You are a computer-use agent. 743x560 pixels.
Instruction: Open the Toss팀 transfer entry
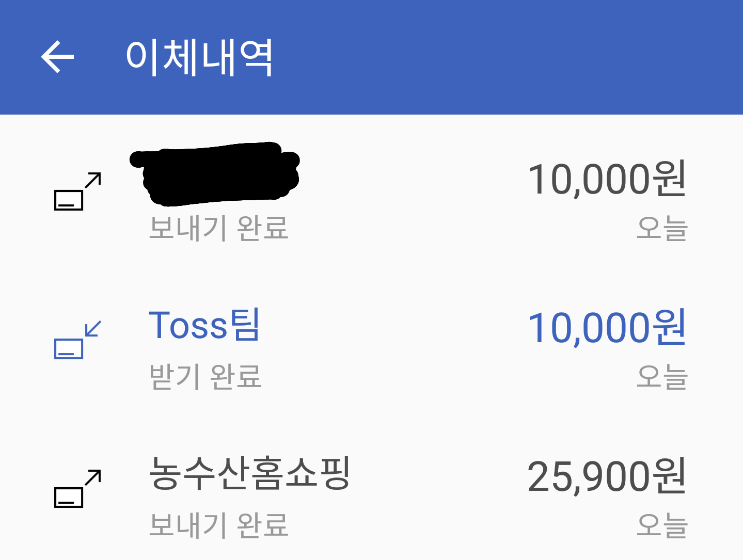tap(204, 325)
